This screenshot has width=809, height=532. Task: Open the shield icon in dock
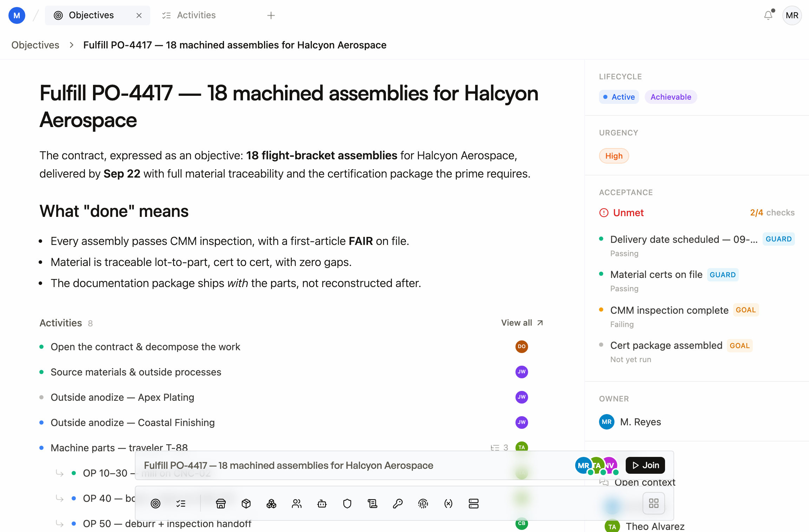(347, 504)
